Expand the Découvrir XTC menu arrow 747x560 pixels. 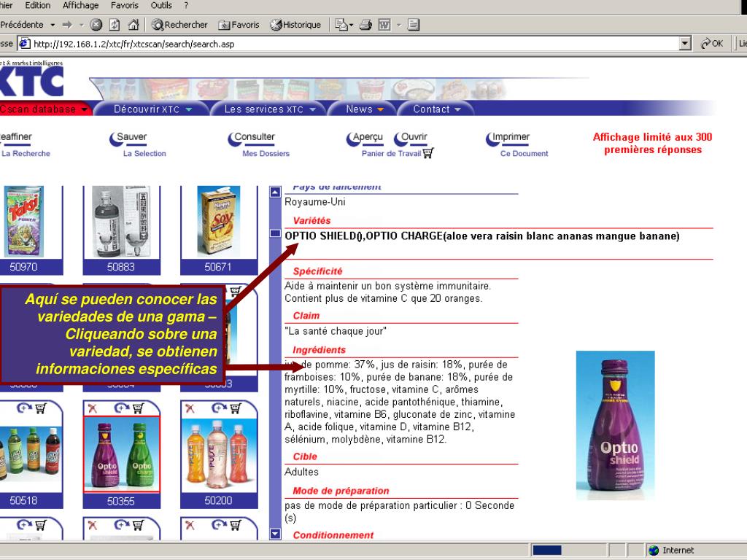(189, 109)
